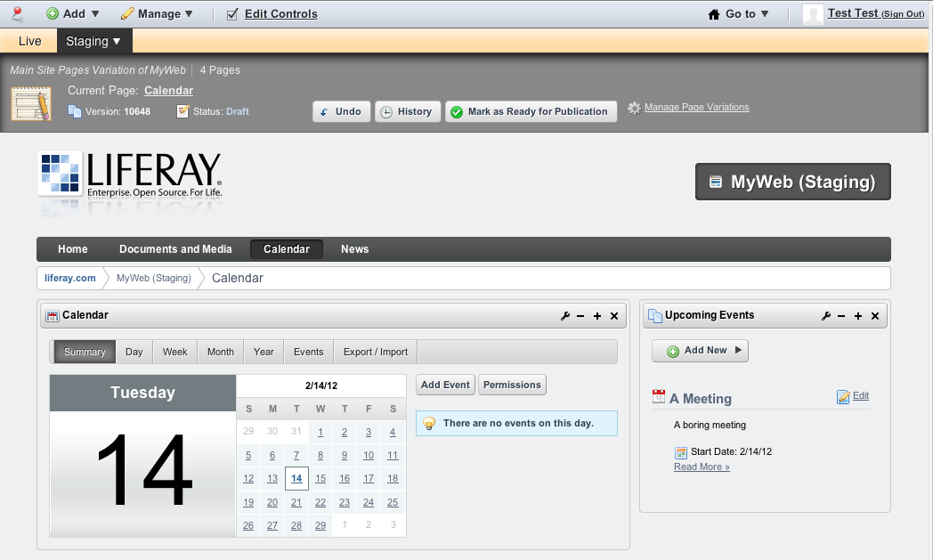This screenshot has height=560, width=933.
Task: Minimize the Upcoming Events portlet
Action: coord(841,316)
